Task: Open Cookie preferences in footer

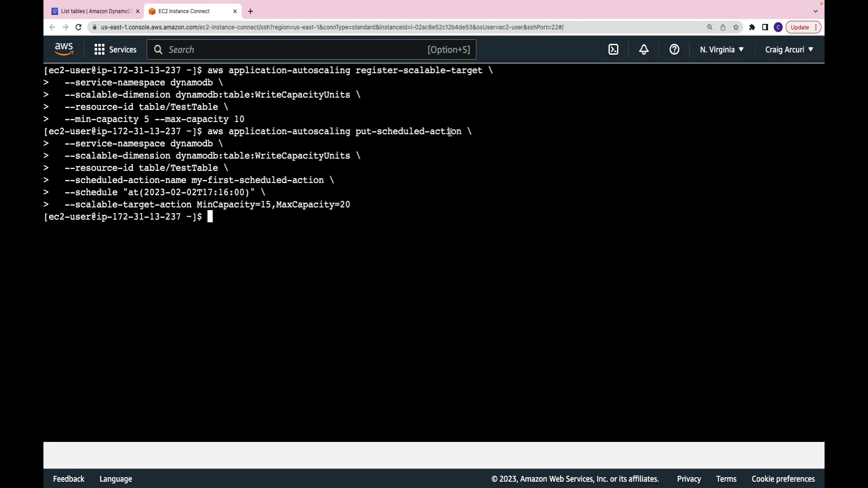Action: [783, 479]
